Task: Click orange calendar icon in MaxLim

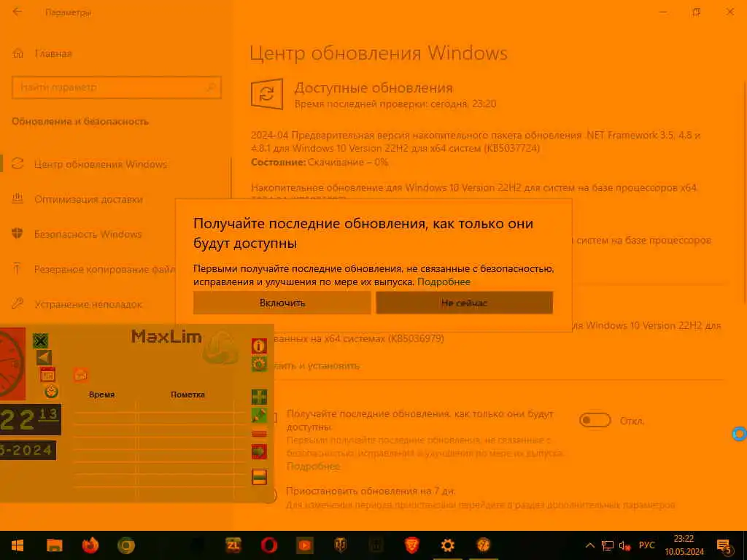Action: pos(81,376)
